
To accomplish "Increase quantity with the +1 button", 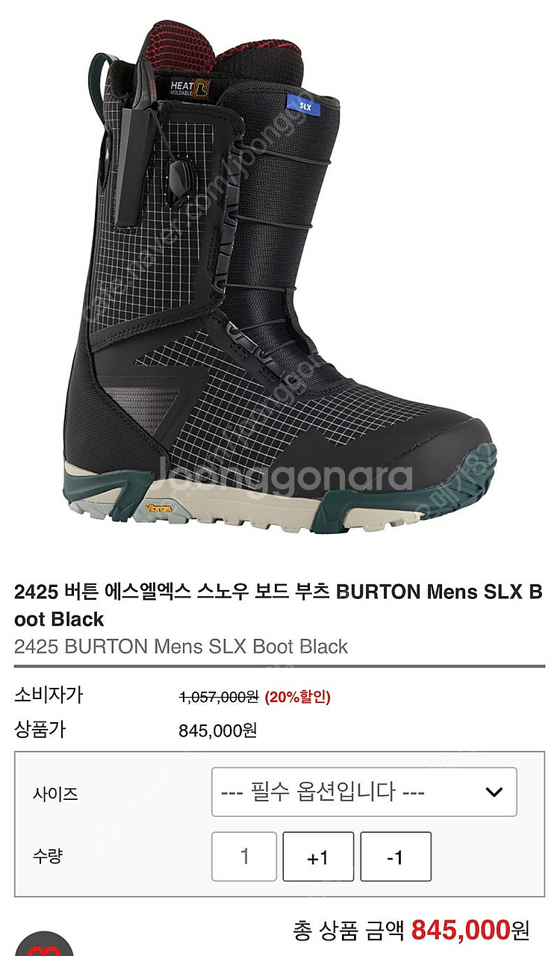I will click(317, 856).
